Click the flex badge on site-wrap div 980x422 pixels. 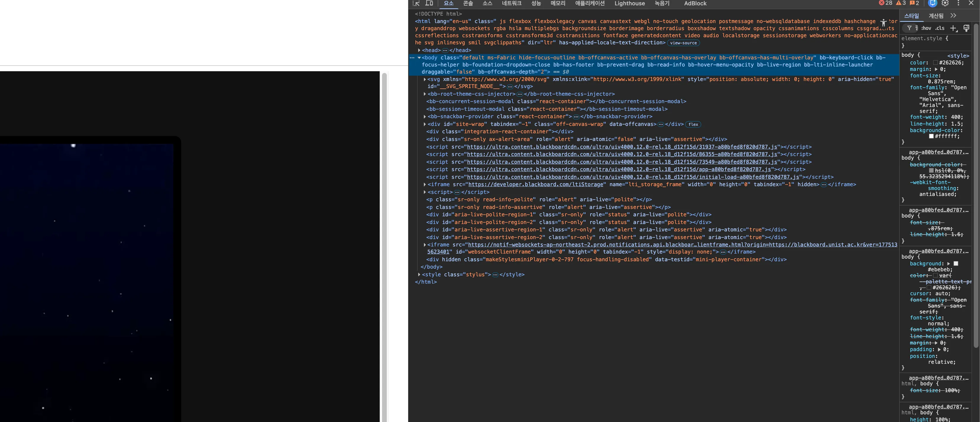(x=693, y=124)
